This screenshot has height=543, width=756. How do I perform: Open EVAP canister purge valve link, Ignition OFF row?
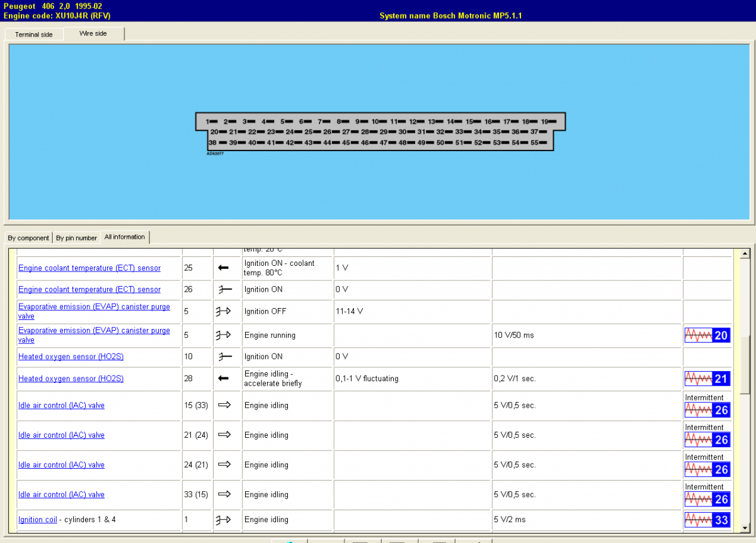pos(94,311)
